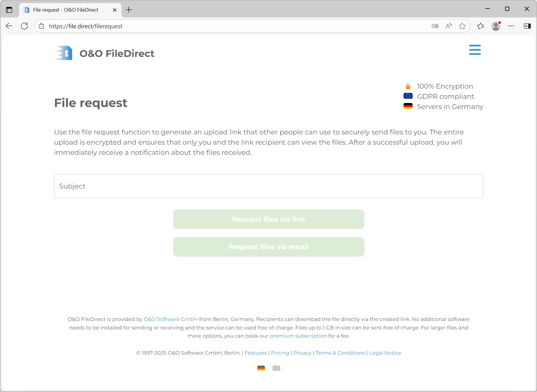Open browser Settings and more menu
537x392 pixels.
(511, 26)
